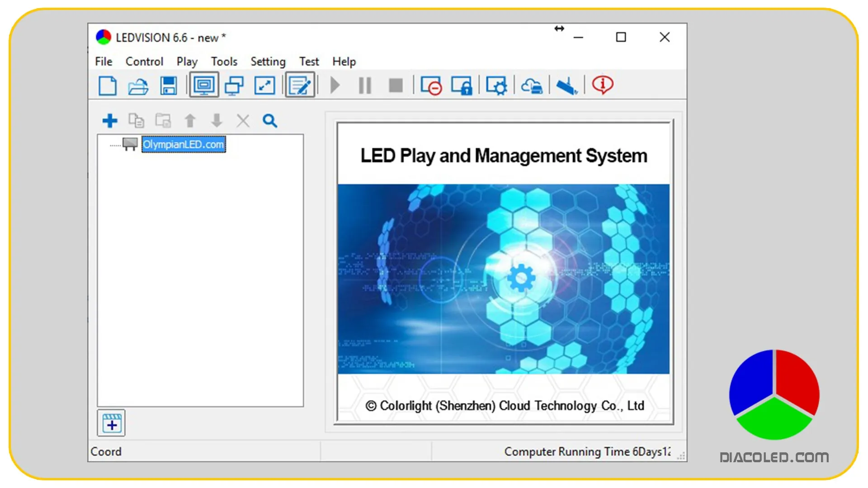Click the expand-arrows fullscreen icon
The width and height of the screenshot is (868, 488).
pos(264,85)
